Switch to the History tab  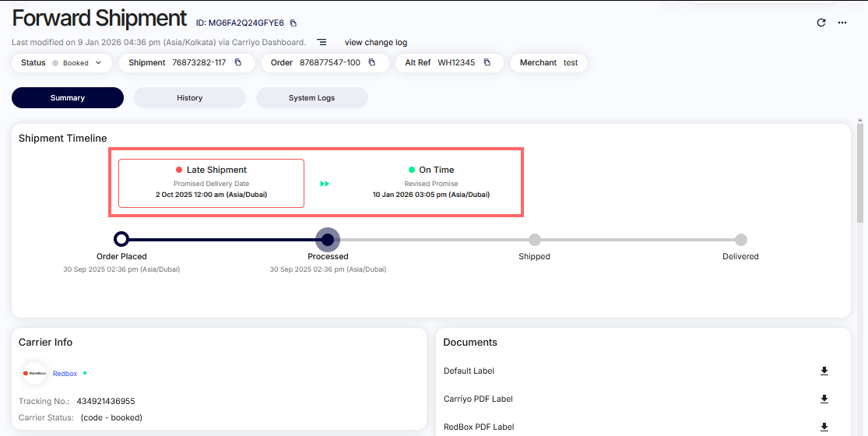189,98
